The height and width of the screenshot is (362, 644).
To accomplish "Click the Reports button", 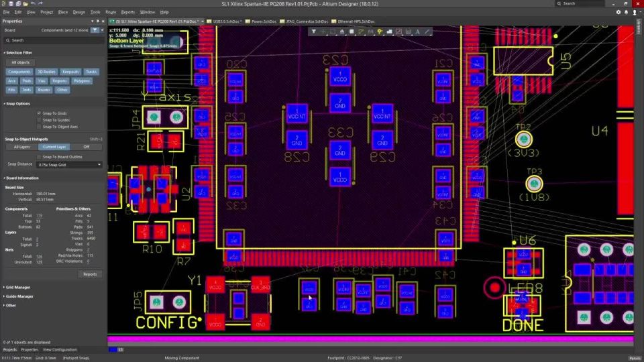I will tap(90, 274).
